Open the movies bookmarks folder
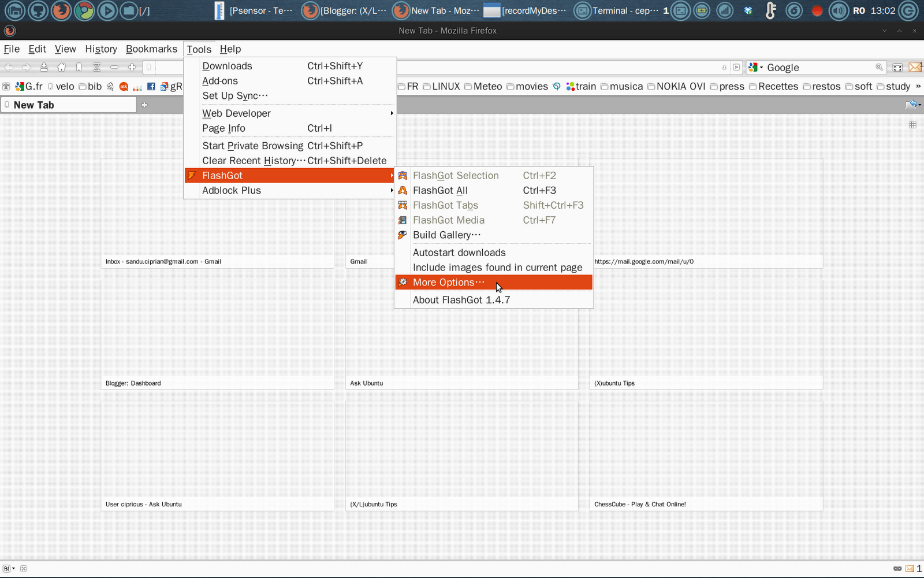Screen dimensions: 924x578 (x=527, y=87)
